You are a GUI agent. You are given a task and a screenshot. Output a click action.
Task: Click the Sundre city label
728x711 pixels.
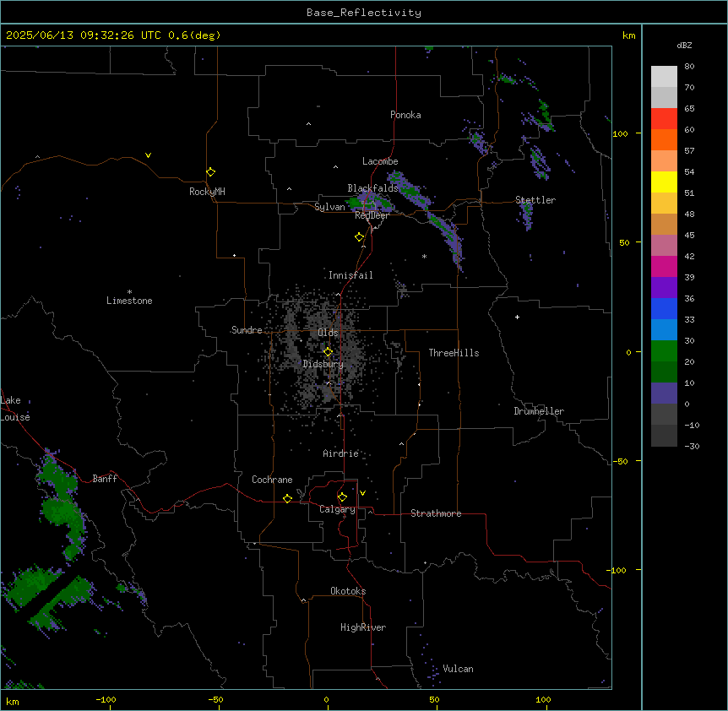tap(247, 330)
